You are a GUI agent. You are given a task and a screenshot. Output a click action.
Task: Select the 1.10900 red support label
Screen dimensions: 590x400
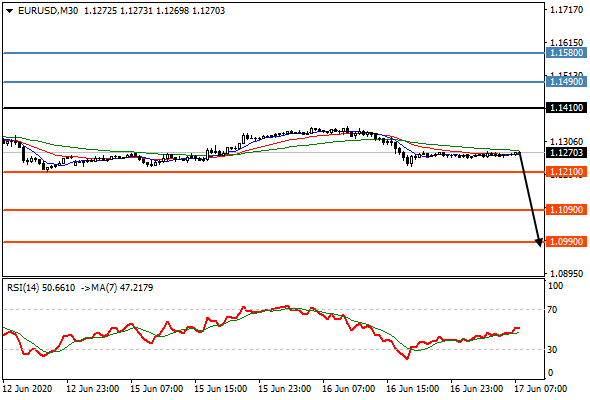(566, 210)
